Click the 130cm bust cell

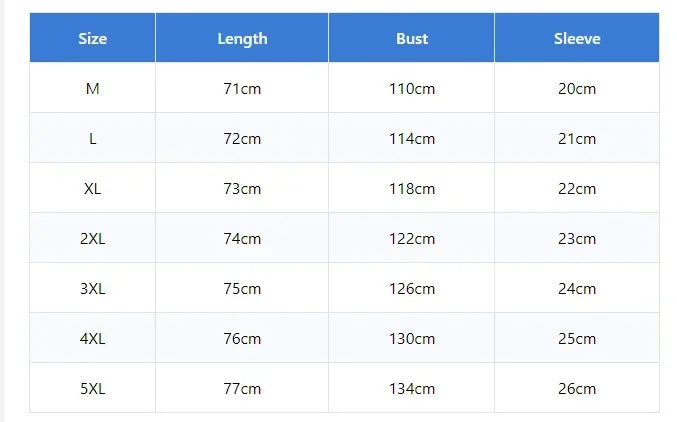(x=411, y=338)
